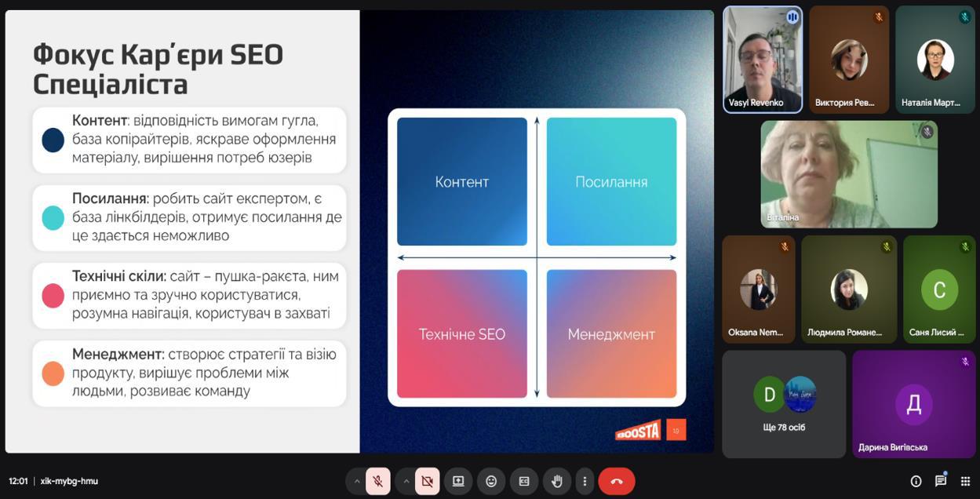Leave the call with red hang-up button

coord(616,481)
